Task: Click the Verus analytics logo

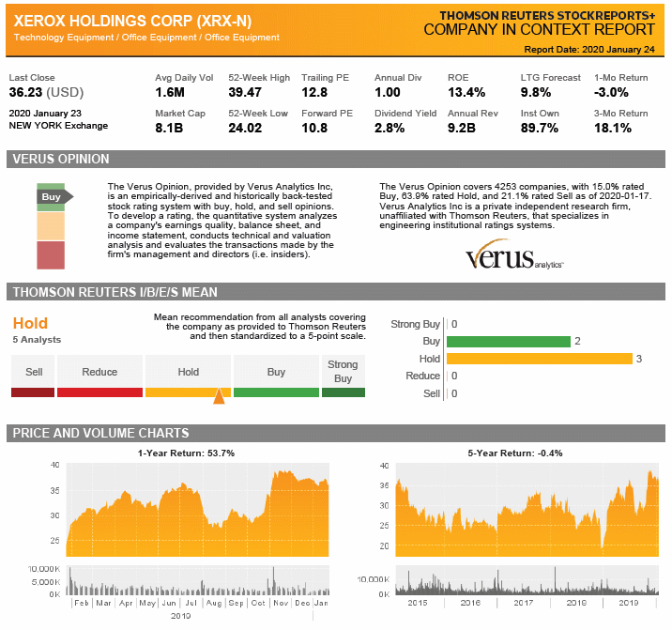Action: click(x=514, y=254)
